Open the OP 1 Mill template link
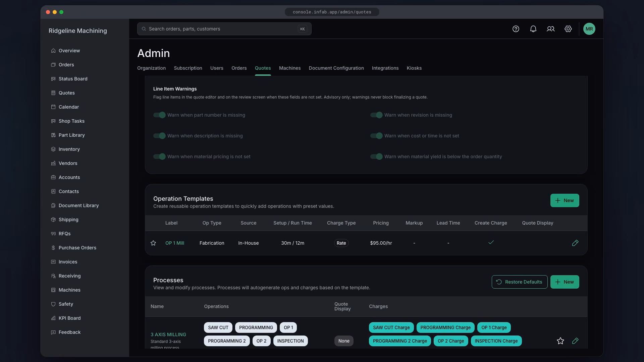Viewport: 644px width, 362px height. pyautogui.click(x=175, y=243)
